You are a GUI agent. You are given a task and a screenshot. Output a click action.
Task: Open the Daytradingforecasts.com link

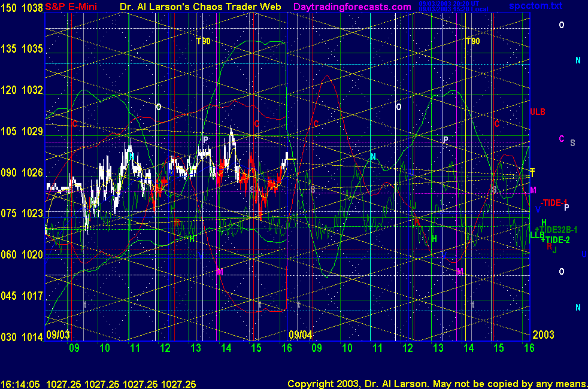pyautogui.click(x=352, y=7)
